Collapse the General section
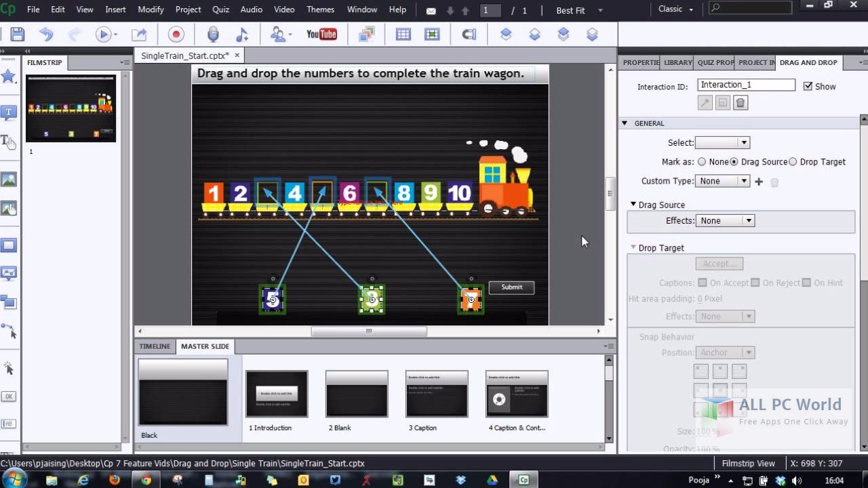The image size is (868, 488). [x=625, y=123]
